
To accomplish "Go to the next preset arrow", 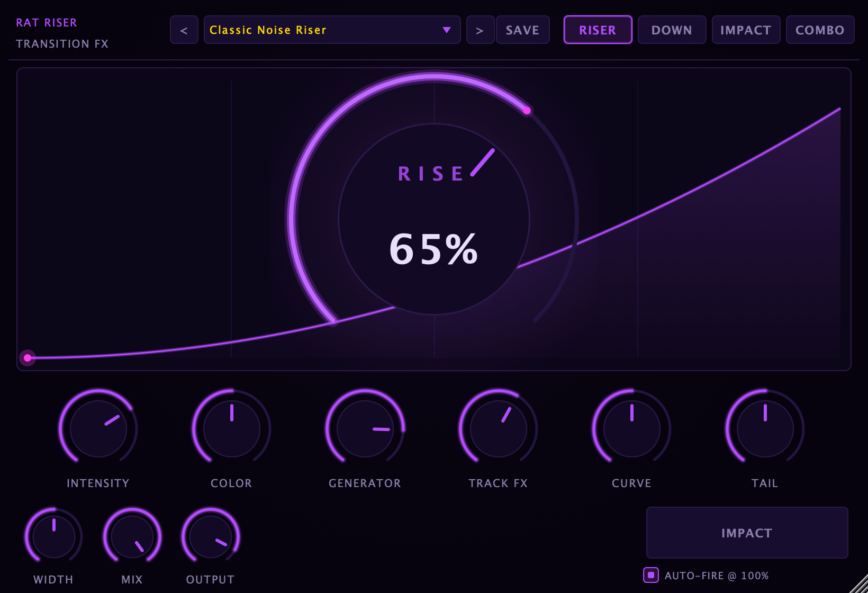I will tap(480, 30).
